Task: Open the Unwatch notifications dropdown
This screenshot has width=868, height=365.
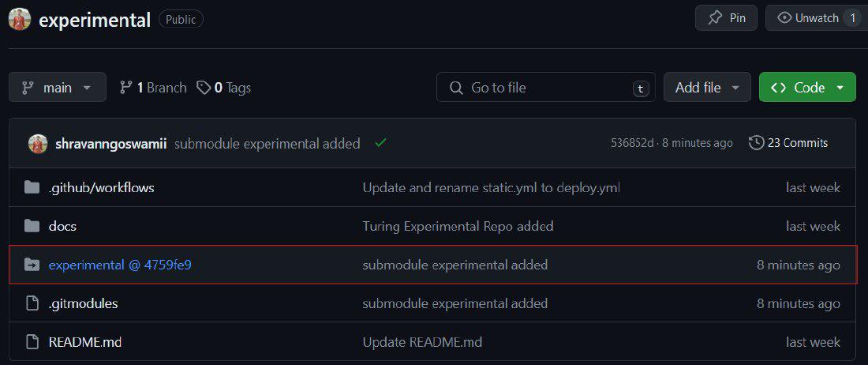Action: point(817,18)
